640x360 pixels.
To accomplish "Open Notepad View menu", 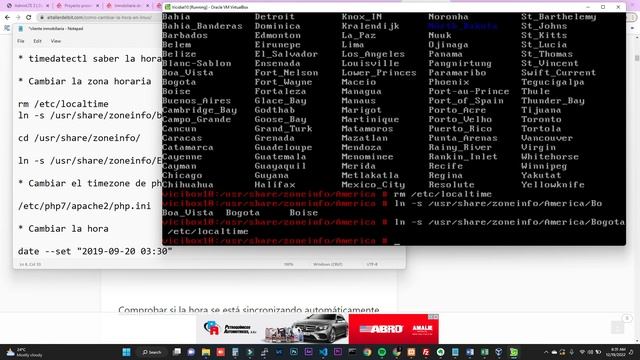I will coord(56,41).
